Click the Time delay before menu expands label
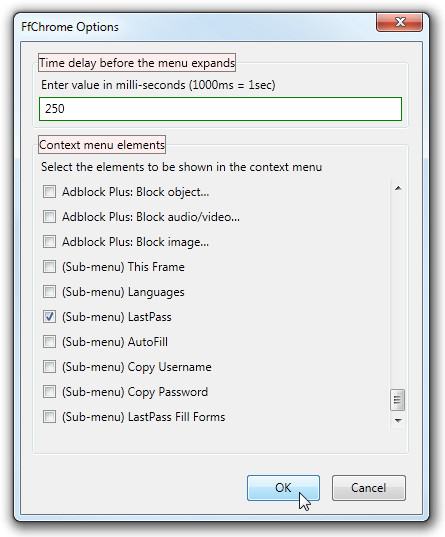 tap(137, 63)
